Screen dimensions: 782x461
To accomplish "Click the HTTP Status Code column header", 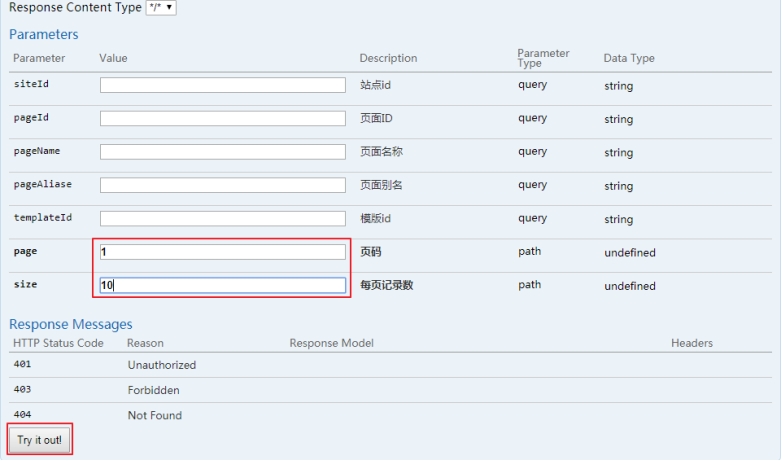I will tap(58, 343).
